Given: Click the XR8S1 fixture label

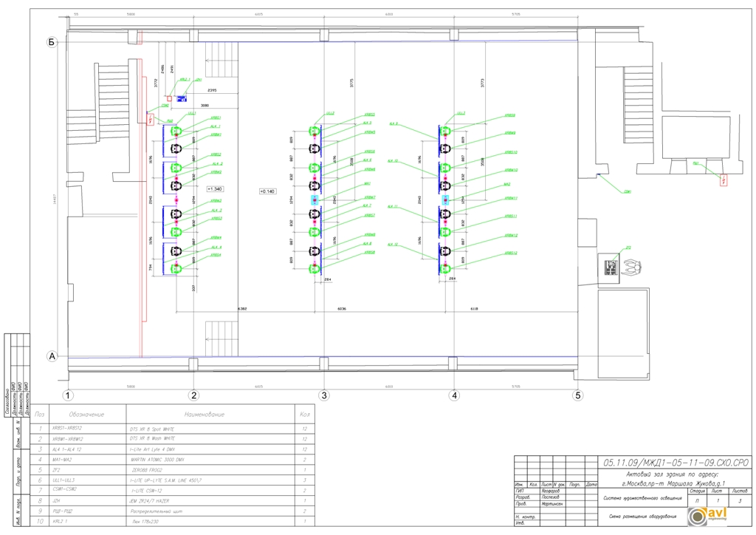Looking at the screenshot, I should (x=216, y=117).
